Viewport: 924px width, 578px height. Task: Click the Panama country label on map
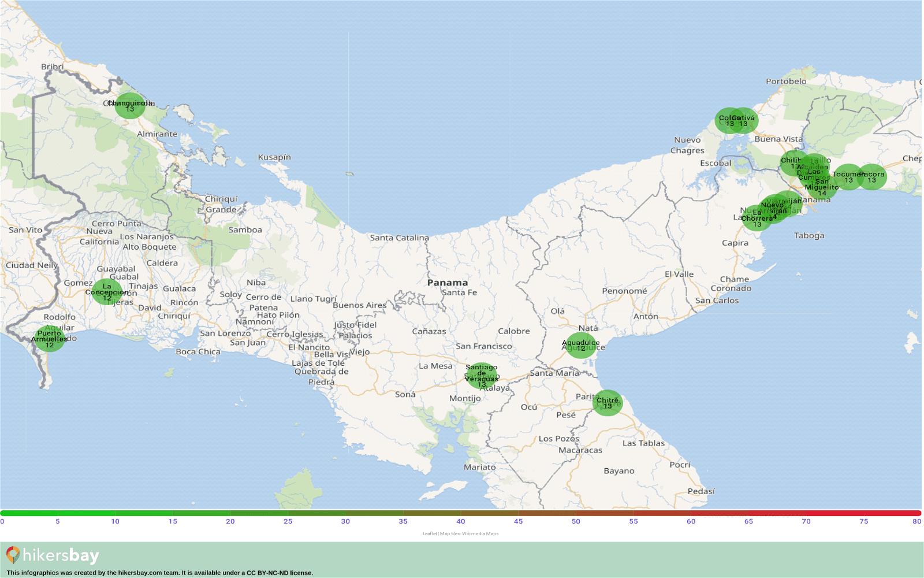pyautogui.click(x=448, y=283)
